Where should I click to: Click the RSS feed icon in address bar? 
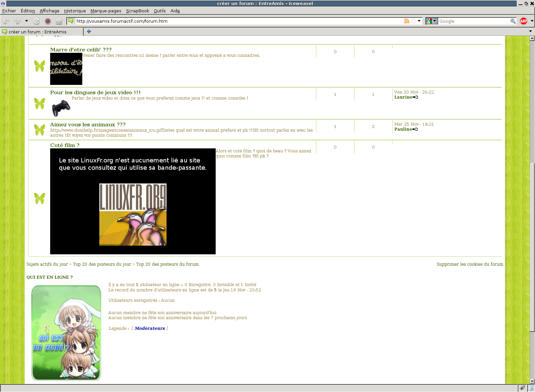(x=407, y=21)
